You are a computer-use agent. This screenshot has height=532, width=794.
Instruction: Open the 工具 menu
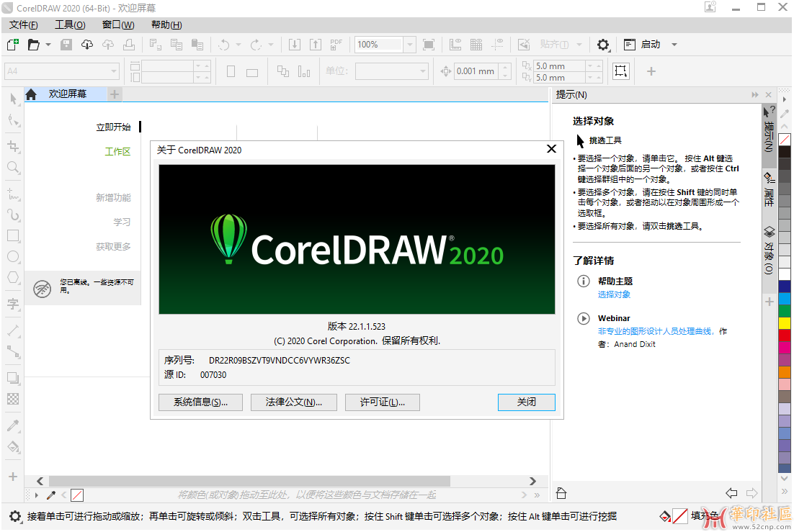[x=70, y=24]
